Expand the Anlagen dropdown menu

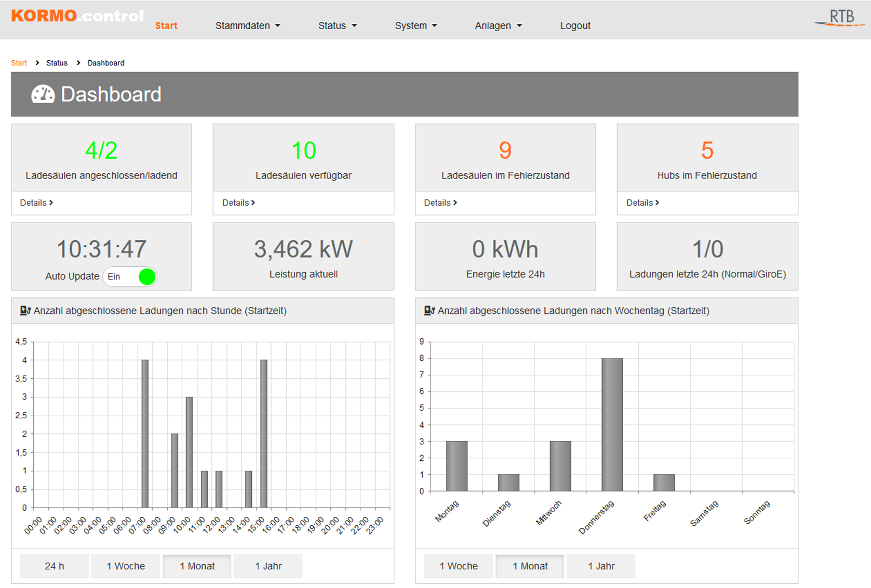pos(498,25)
